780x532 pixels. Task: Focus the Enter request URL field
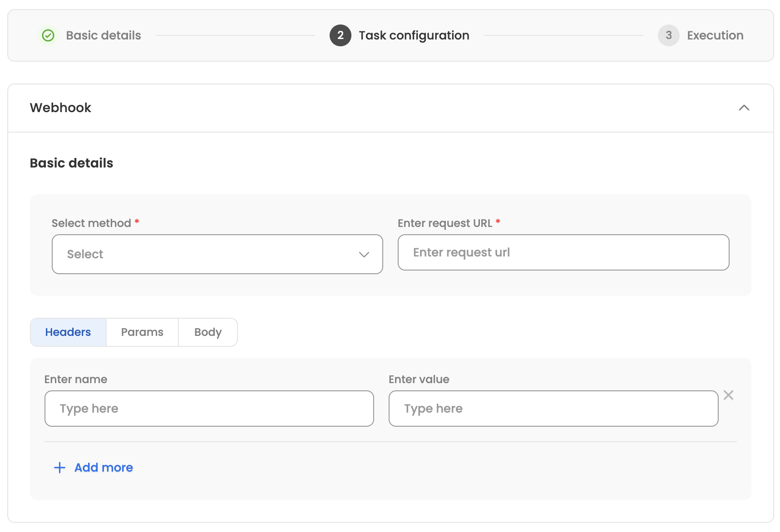pos(563,252)
